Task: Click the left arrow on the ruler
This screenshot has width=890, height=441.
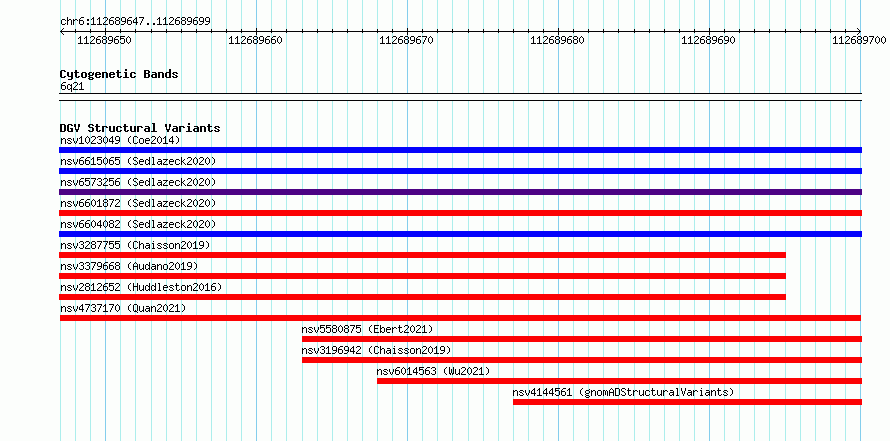Action: 62,31
